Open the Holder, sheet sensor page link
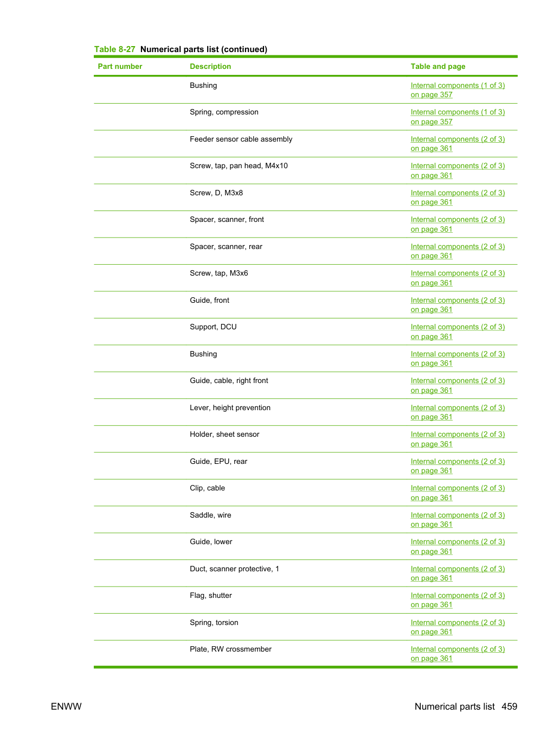Screen dimensions: 560x746 pyautogui.click(x=458, y=439)
